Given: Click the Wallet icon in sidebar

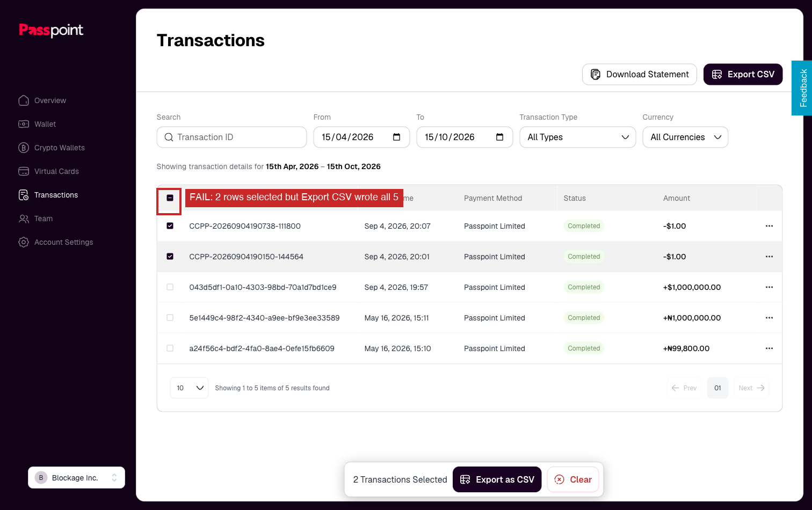Looking at the screenshot, I should click(24, 124).
